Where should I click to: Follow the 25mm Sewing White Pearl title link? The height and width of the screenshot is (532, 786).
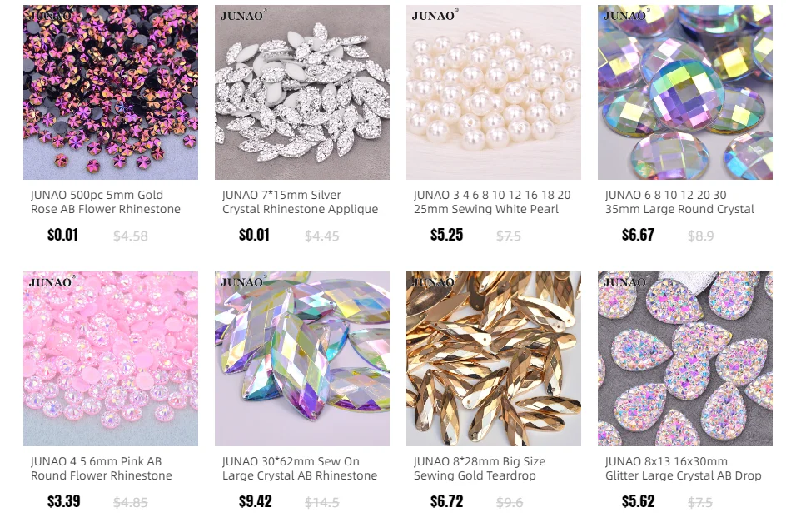click(x=492, y=202)
